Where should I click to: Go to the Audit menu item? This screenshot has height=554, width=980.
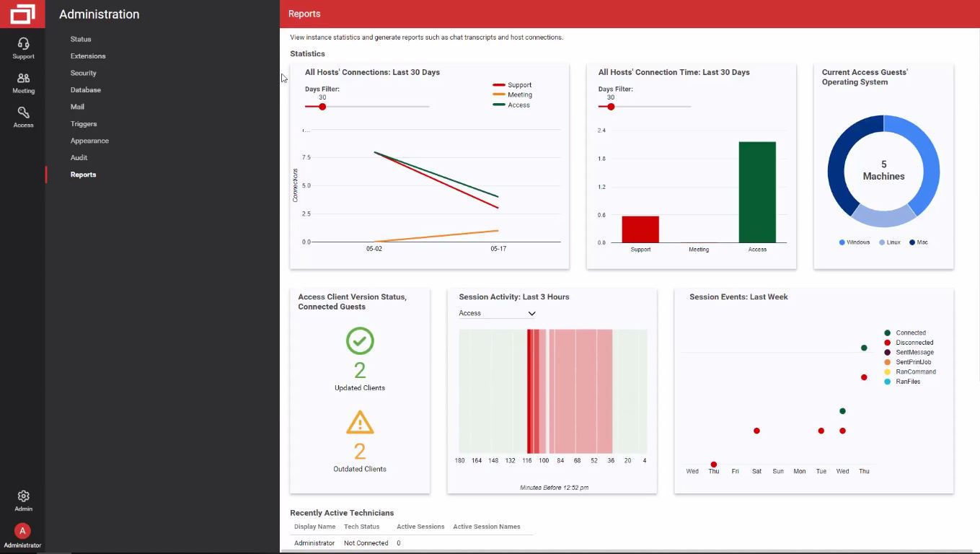pyautogui.click(x=79, y=157)
